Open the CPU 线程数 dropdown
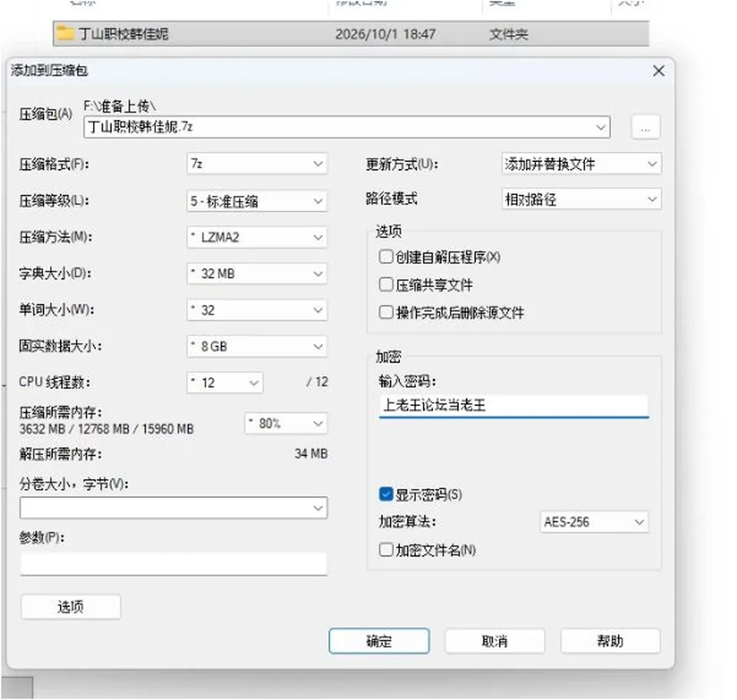 point(225,382)
